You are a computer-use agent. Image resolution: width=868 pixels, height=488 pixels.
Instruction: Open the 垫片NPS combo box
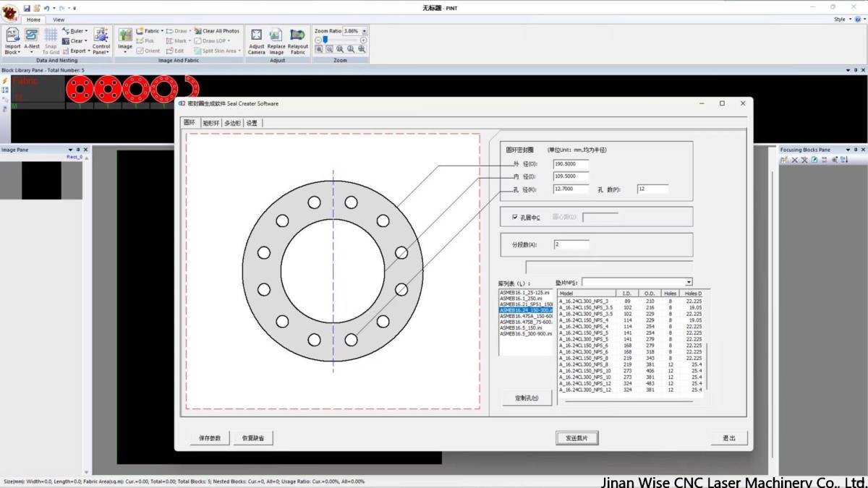[688, 281]
